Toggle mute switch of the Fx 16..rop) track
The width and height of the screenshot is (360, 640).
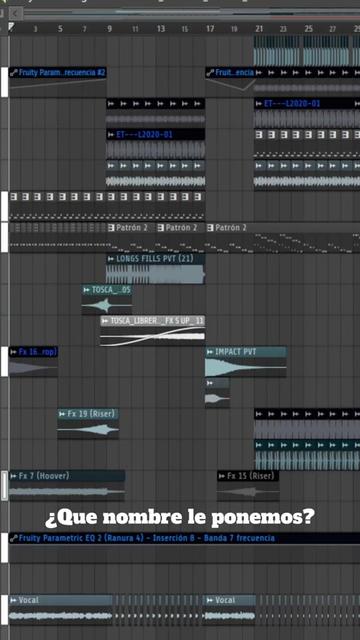(4, 362)
